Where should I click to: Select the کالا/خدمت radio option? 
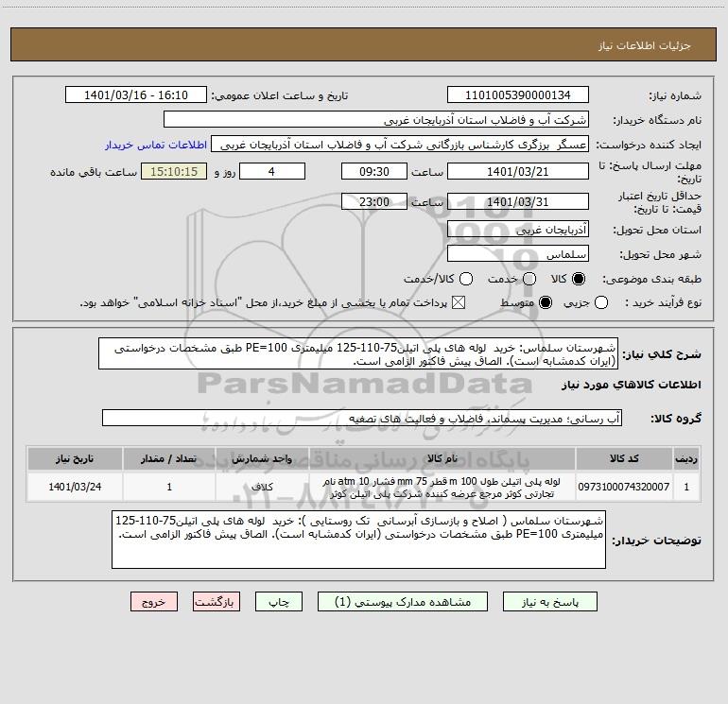(466, 279)
